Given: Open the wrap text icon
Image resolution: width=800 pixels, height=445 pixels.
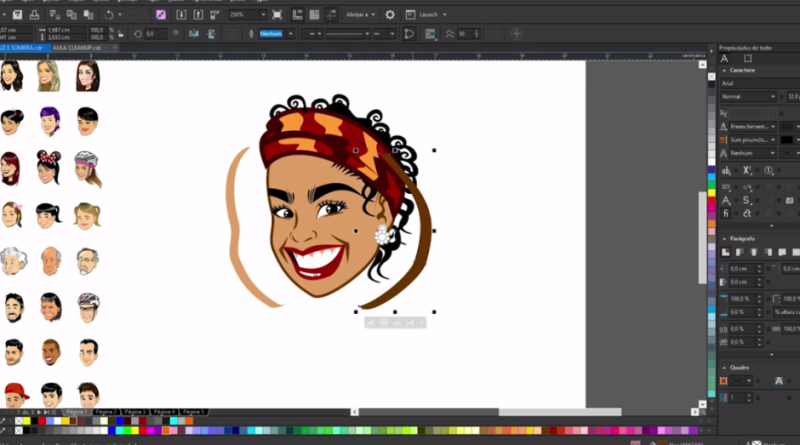Looking at the screenshot, I should [x=430, y=34].
